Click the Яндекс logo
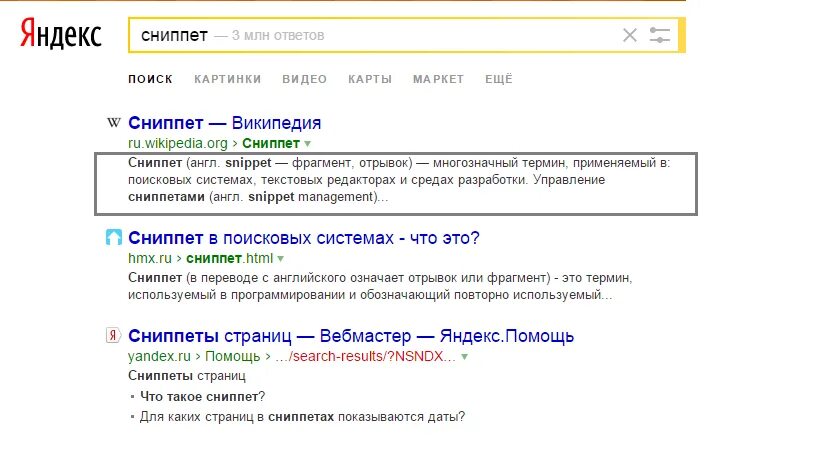The height and width of the screenshot is (467, 832). pyautogui.click(x=60, y=33)
